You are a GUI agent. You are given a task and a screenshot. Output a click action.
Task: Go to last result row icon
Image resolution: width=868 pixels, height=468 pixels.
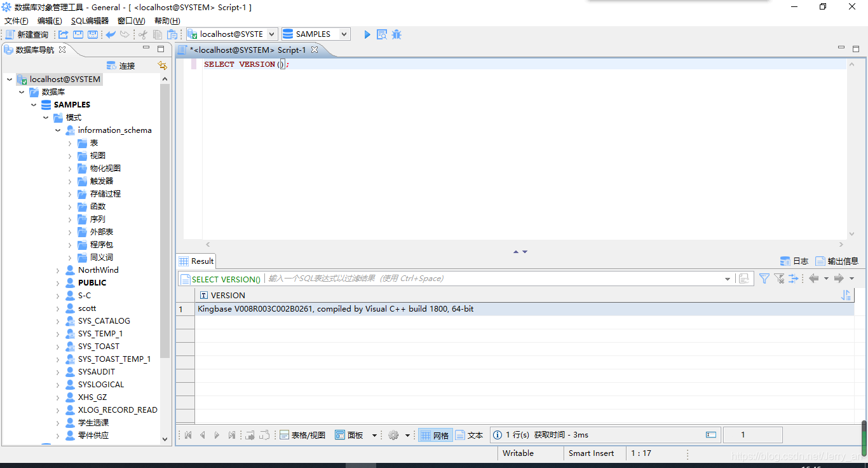(x=232, y=435)
